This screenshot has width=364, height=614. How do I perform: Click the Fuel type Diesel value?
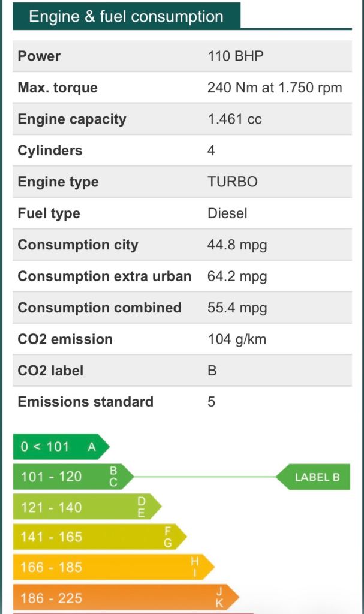pyautogui.click(x=228, y=213)
